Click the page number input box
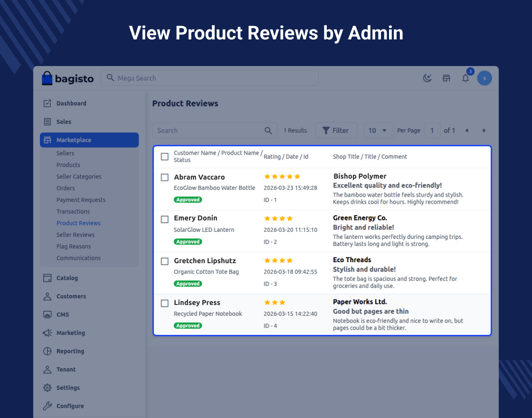This screenshot has width=532, height=418. [432, 131]
